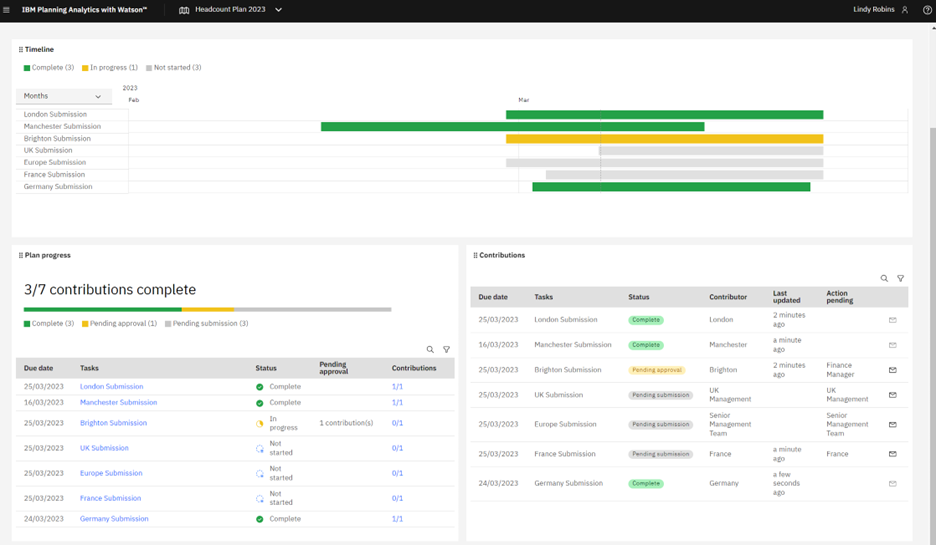The width and height of the screenshot is (936, 545).
Task: Send reminder mail for UK Submission
Action: click(892, 395)
